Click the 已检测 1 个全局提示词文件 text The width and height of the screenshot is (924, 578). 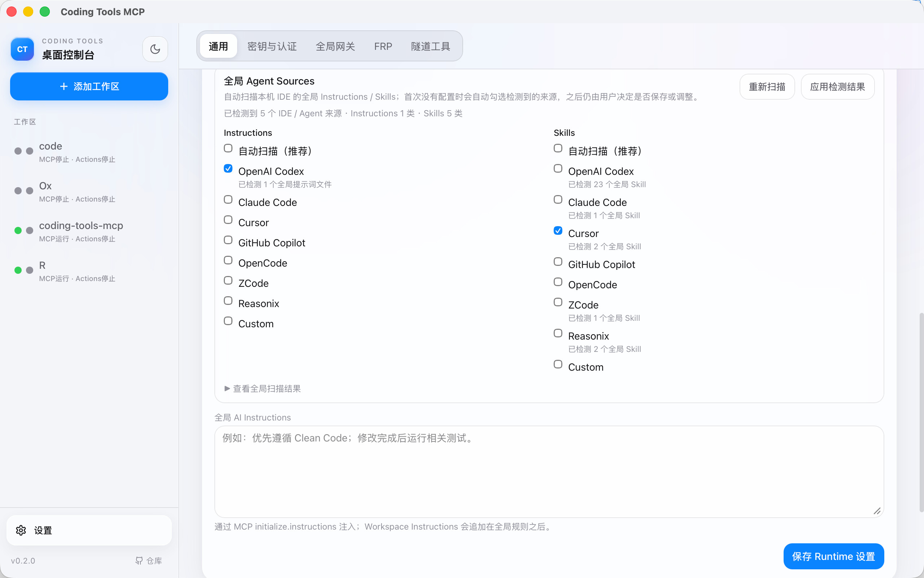(x=285, y=184)
